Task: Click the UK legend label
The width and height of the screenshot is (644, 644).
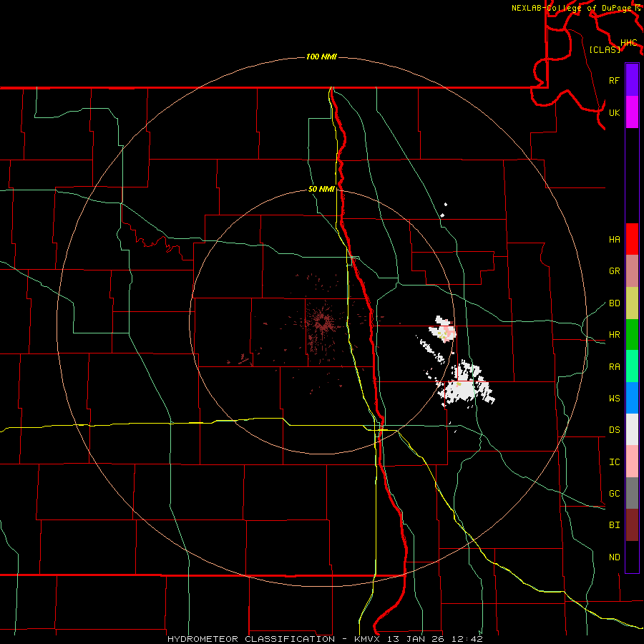Action: pos(614,112)
